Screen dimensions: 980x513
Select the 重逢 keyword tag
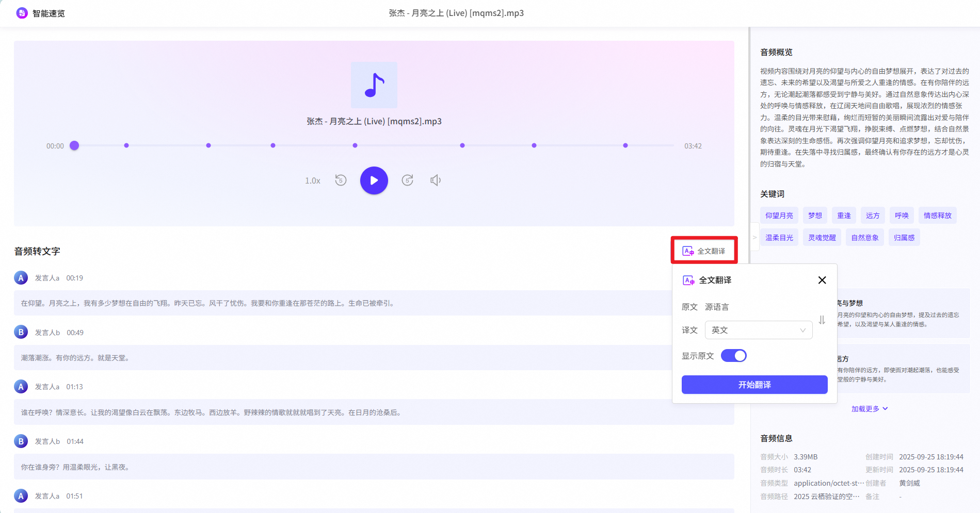tap(844, 216)
